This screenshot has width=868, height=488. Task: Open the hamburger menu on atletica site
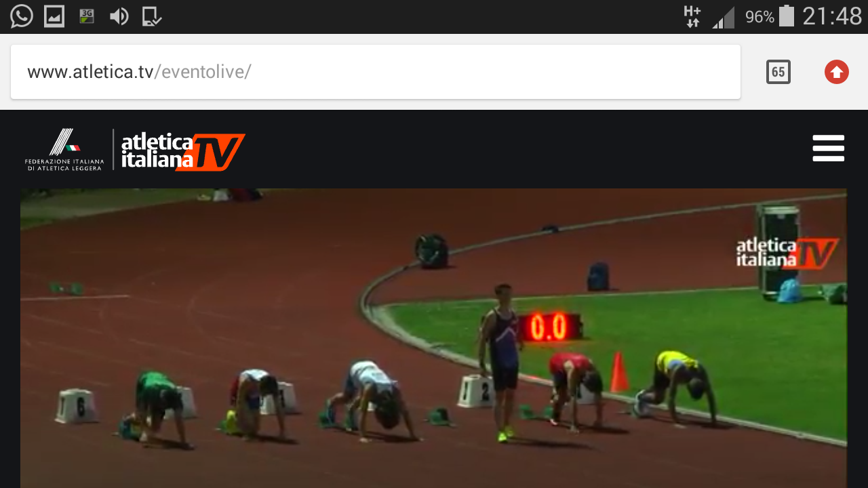829,148
